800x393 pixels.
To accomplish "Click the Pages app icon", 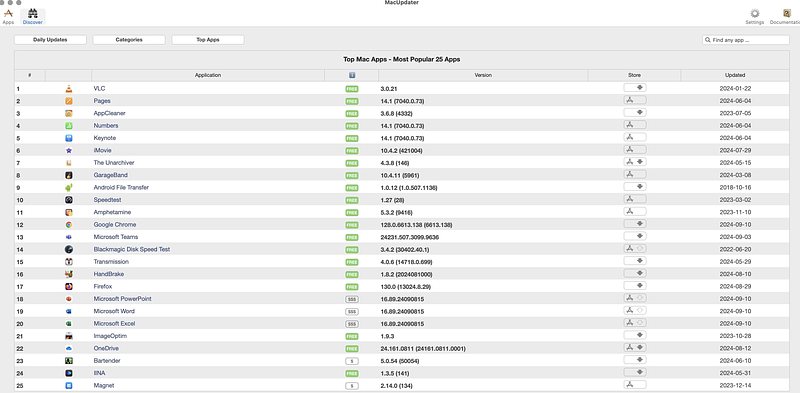I will pos(69,101).
